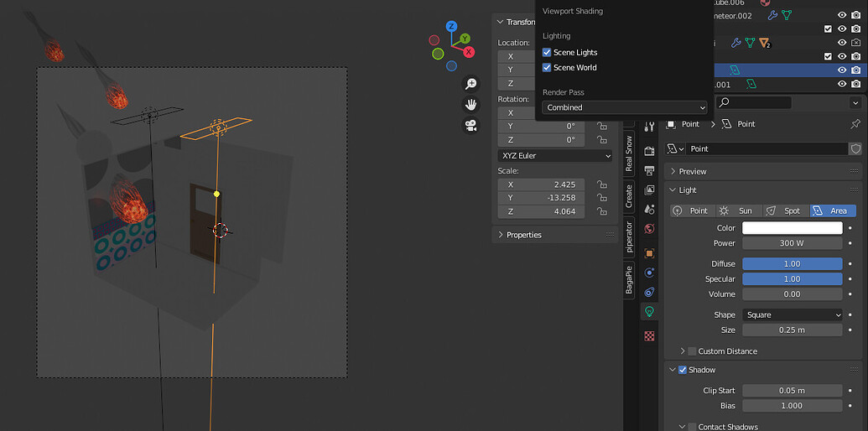Switch to the Create sidebar tab
Viewport: 868px width, 431px height.
pos(629,196)
